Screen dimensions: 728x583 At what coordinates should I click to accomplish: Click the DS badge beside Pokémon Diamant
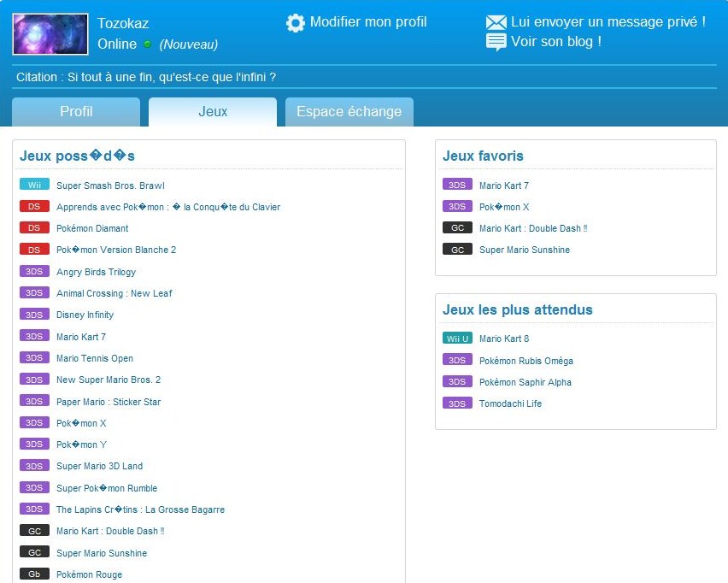click(34, 227)
